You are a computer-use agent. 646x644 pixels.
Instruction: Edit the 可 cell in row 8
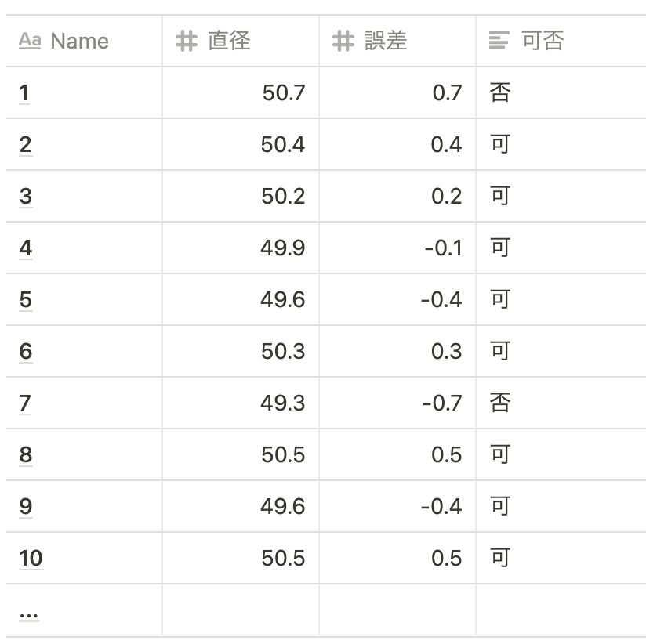pos(561,454)
